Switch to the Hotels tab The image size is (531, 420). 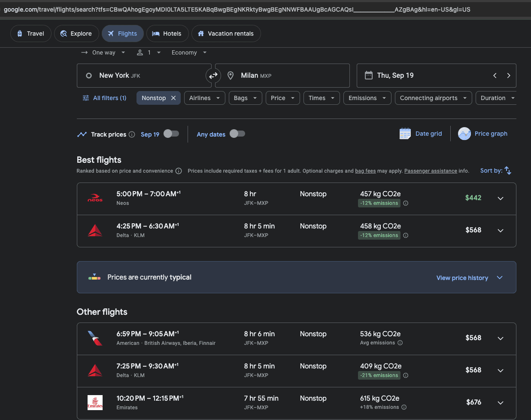[167, 33]
